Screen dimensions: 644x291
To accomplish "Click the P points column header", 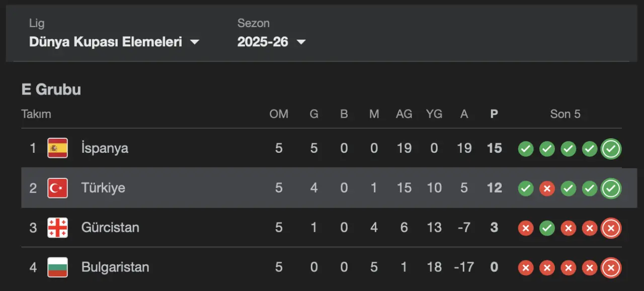I will pyautogui.click(x=494, y=114).
